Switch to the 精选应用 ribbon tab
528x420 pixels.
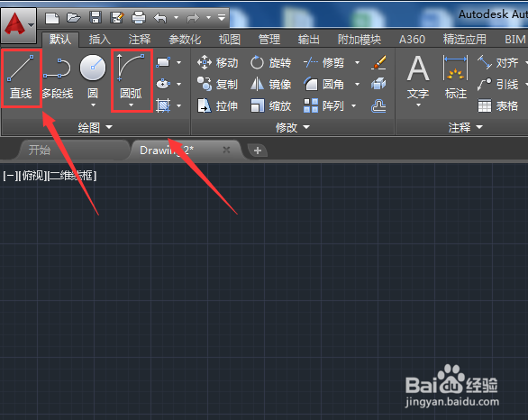465,40
